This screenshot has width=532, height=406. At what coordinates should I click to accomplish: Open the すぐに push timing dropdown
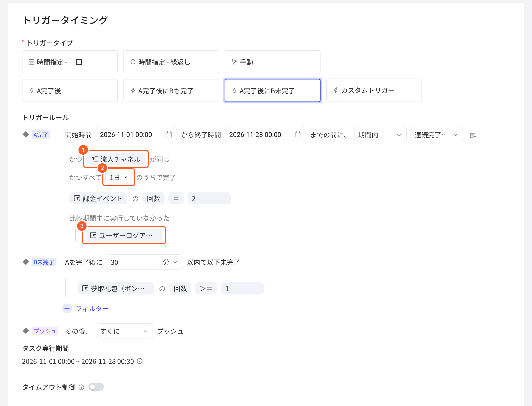point(124,331)
